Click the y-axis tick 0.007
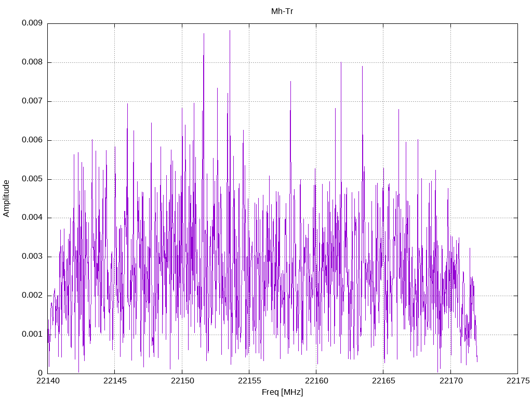 click(x=32, y=101)
